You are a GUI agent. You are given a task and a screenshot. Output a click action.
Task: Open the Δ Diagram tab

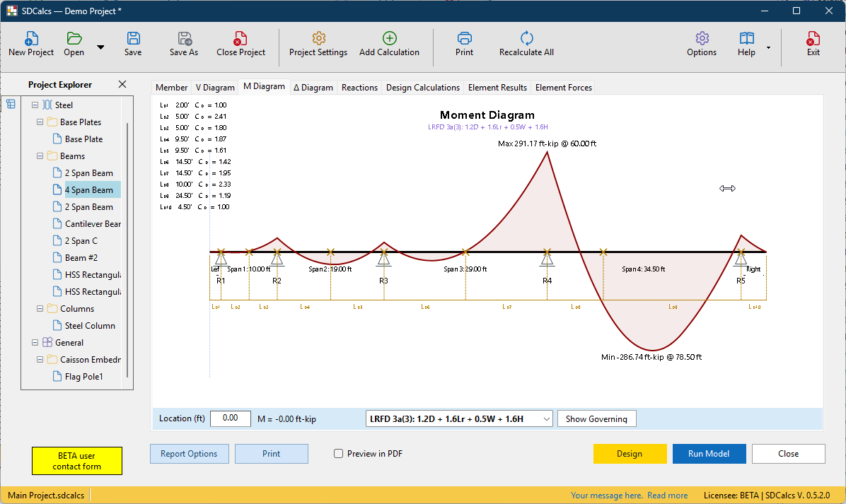click(x=313, y=88)
